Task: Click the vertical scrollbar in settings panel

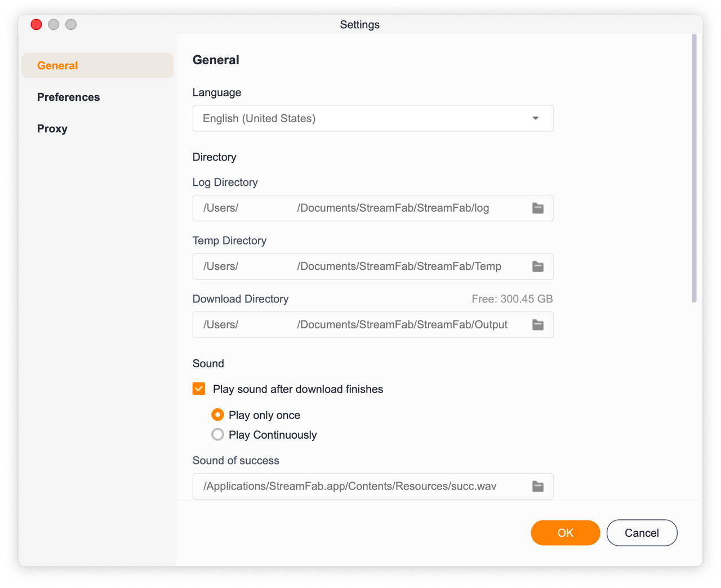Action: tap(694, 169)
